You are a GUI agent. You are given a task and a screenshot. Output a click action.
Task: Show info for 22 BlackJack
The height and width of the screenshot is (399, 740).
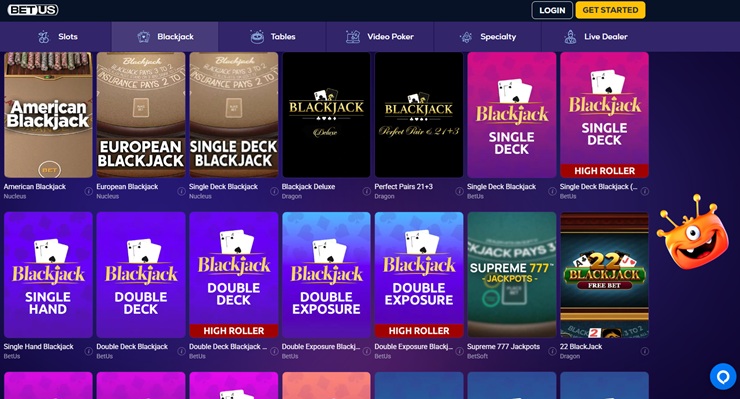coord(645,351)
